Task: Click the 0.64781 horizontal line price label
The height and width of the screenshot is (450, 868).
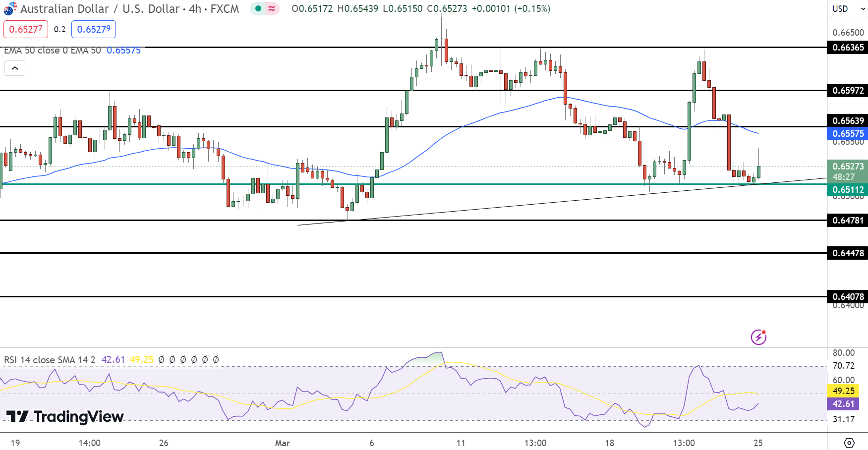Action: 848,221
